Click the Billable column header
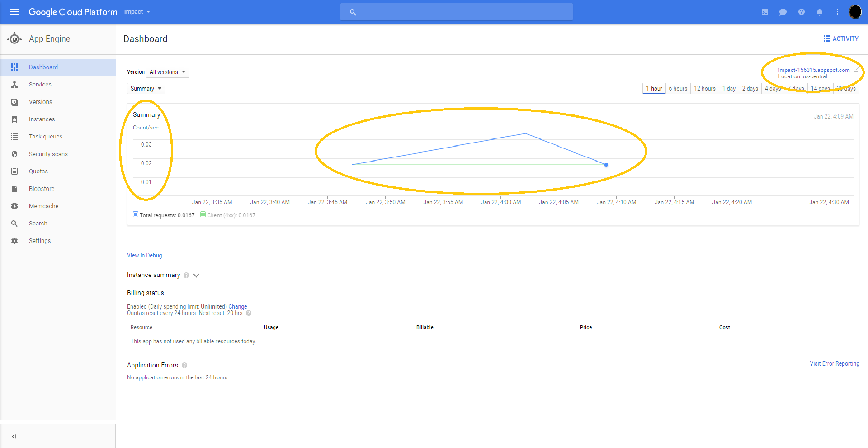This screenshot has width=868, height=448. tap(425, 328)
